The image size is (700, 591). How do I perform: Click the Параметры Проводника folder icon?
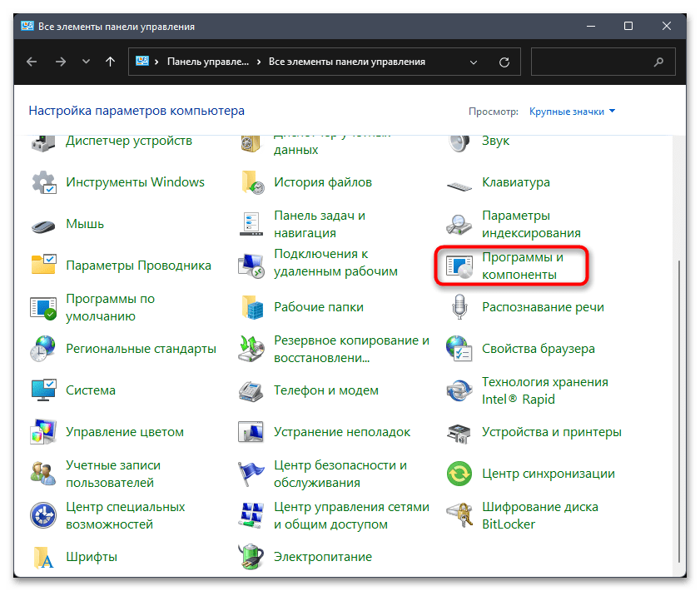coord(43,266)
